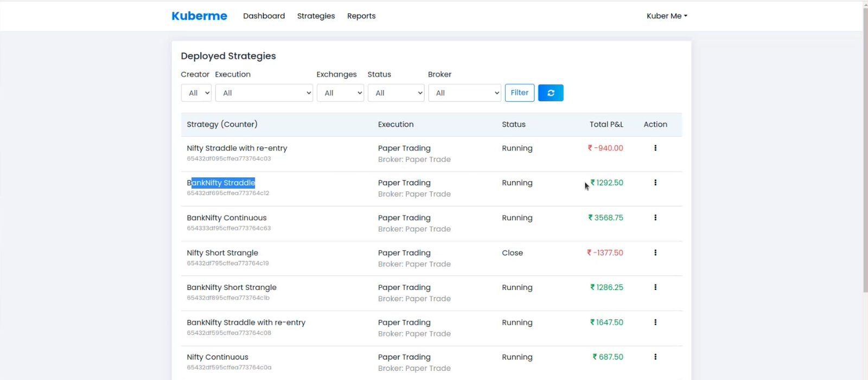
Task: Open action menu for BankNifty Short Strangle
Action: 655,287
